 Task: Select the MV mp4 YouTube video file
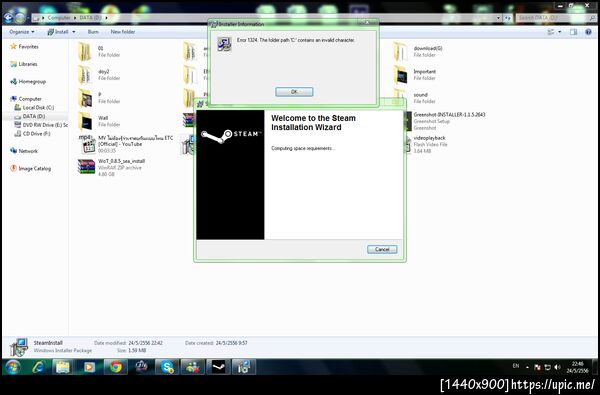tap(126, 144)
